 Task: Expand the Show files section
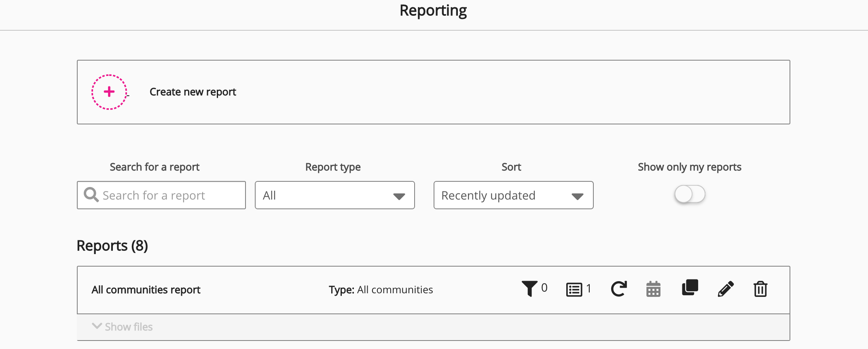coord(129,327)
